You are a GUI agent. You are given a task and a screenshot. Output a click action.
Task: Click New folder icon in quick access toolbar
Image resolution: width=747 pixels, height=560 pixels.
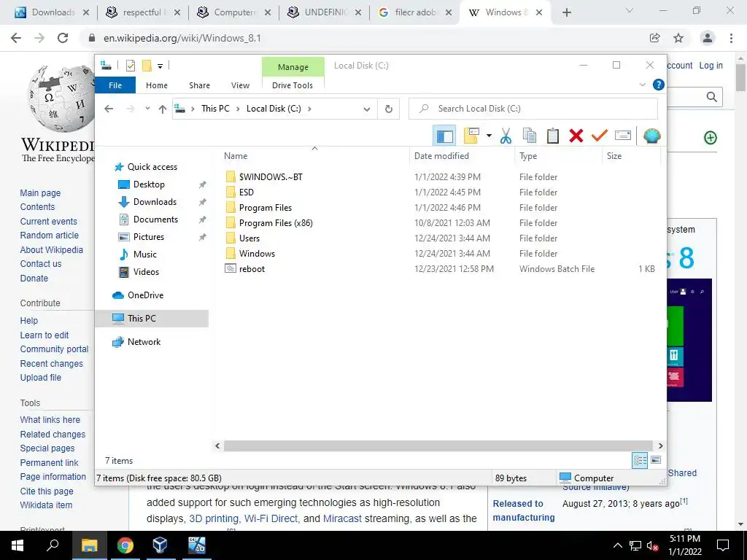pyautogui.click(x=147, y=66)
